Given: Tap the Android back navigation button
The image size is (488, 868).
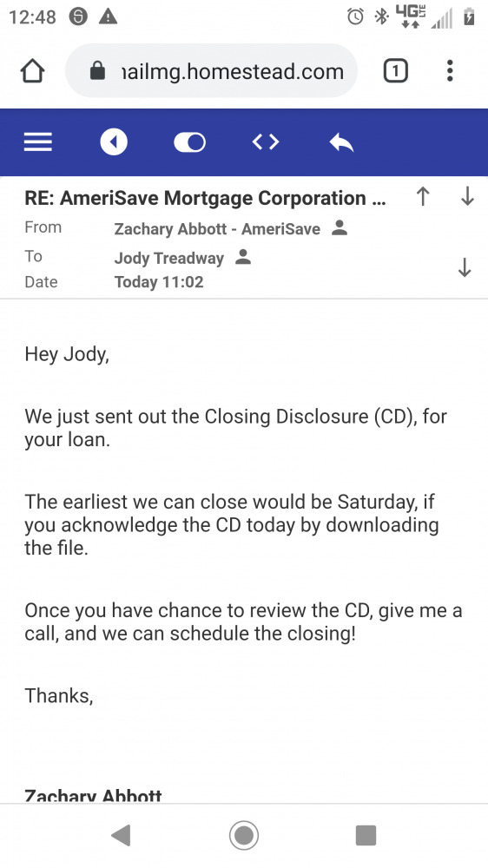Looking at the screenshot, I should click(121, 835).
